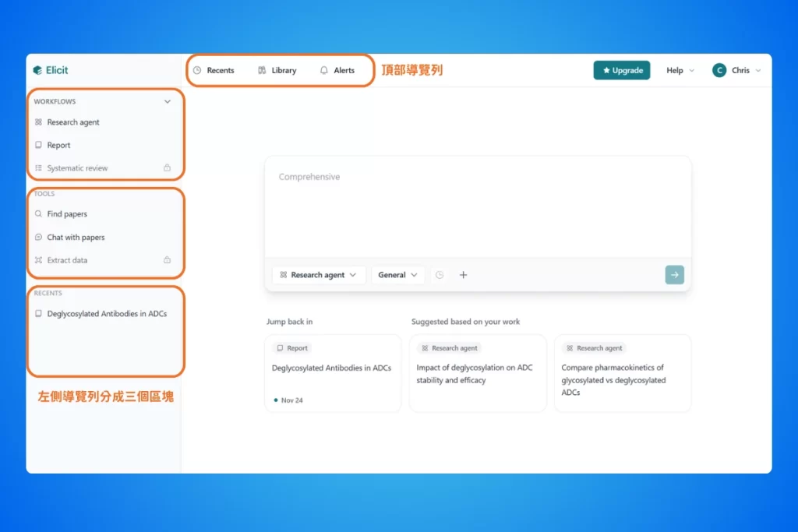Click the bell icon beside Alerts

pos(324,70)
